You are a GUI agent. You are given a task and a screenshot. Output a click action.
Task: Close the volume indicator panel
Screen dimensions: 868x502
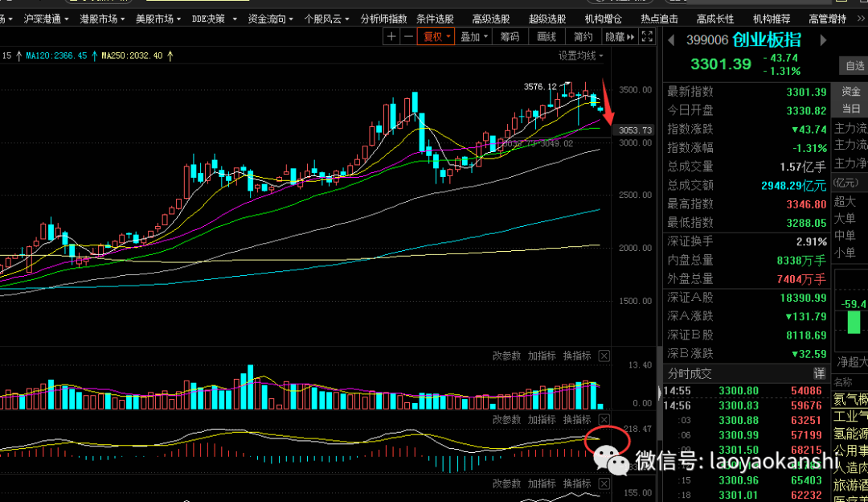pos(604,356)
